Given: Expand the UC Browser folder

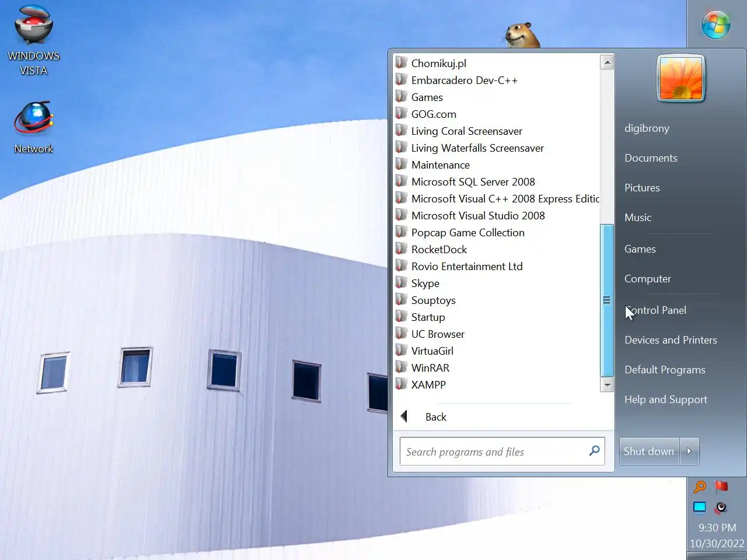Looking at the screenshot, I should (497, 334).
